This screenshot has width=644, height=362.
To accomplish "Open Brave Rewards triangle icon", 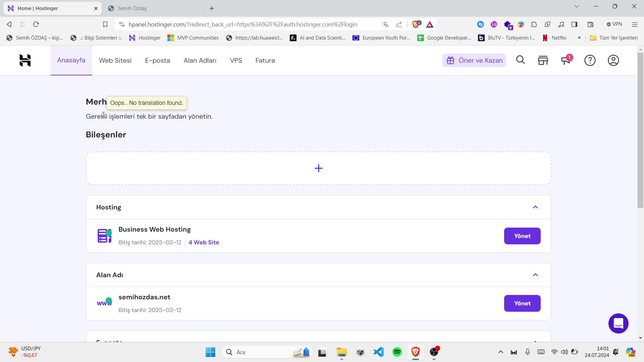I will coord(430,24).
